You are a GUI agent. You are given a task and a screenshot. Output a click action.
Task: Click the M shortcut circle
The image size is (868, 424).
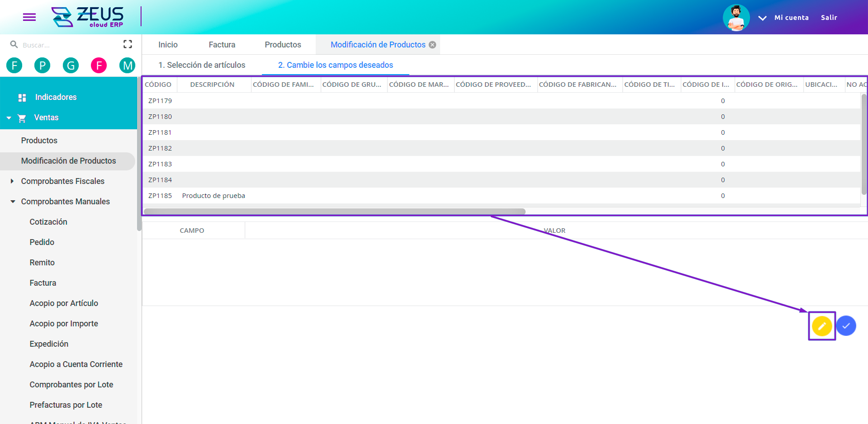128,66
